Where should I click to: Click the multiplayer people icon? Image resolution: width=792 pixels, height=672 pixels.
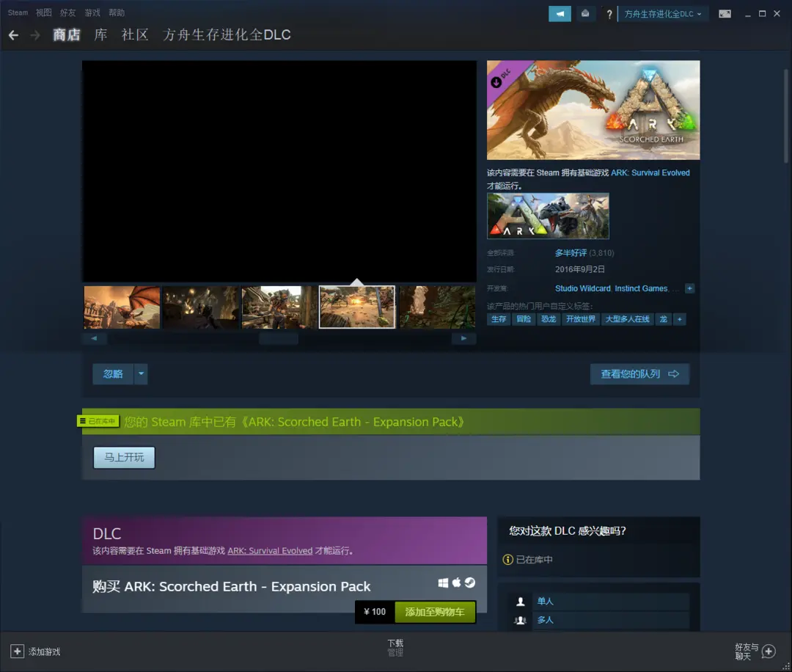click(x=520, y=620)
